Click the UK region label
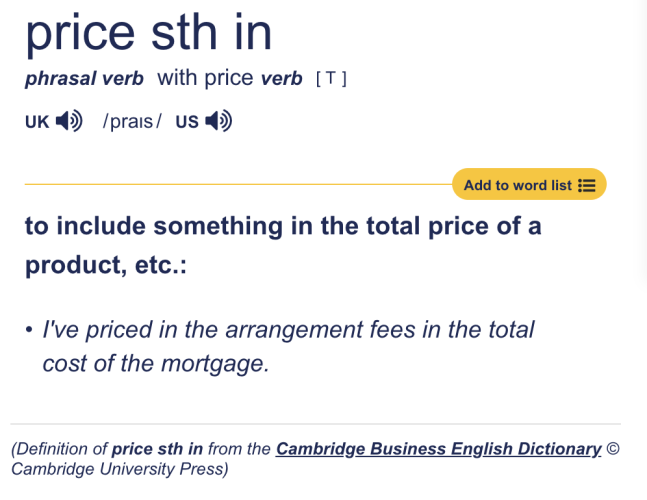Screen dimensions: 647x500 [37, 122]
